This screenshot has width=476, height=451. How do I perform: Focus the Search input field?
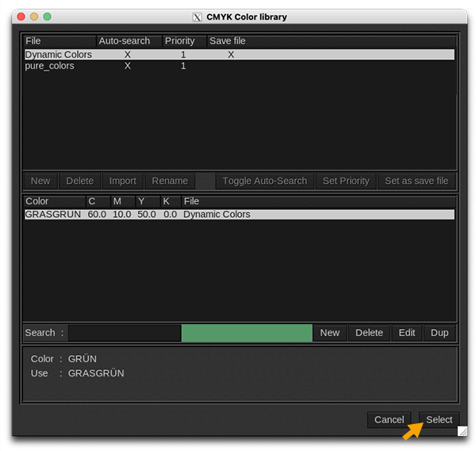point(124,333)
